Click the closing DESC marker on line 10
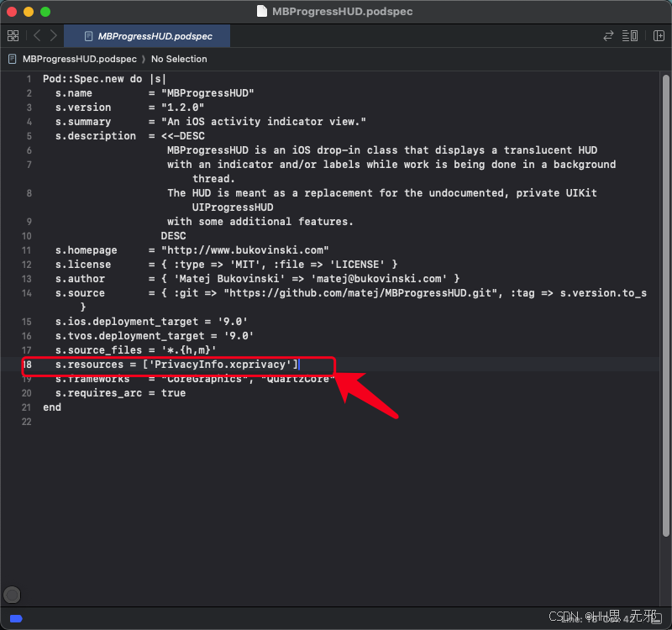672x630 pixels. pos(174,236)
